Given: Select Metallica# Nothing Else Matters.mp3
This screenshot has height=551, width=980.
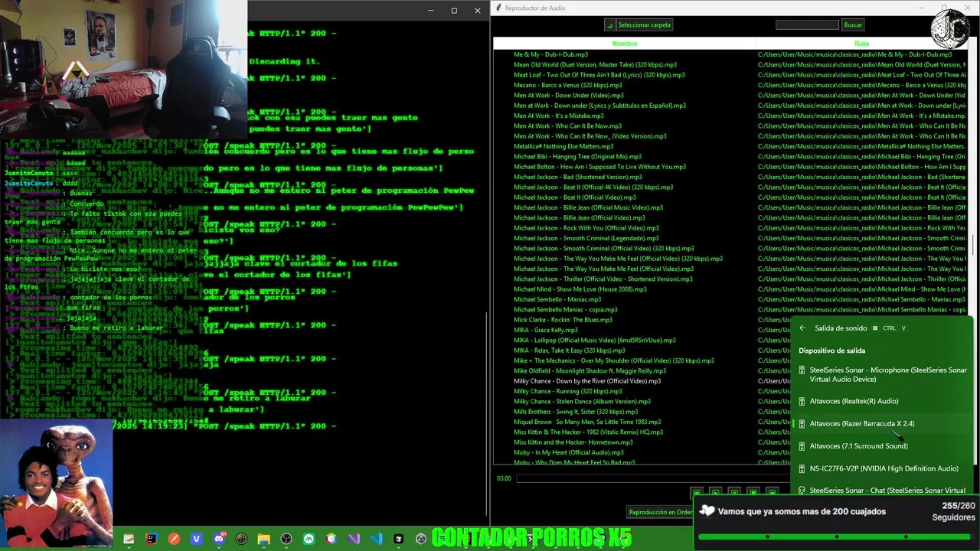Looking at the screenshot, I should coord(563,146).
